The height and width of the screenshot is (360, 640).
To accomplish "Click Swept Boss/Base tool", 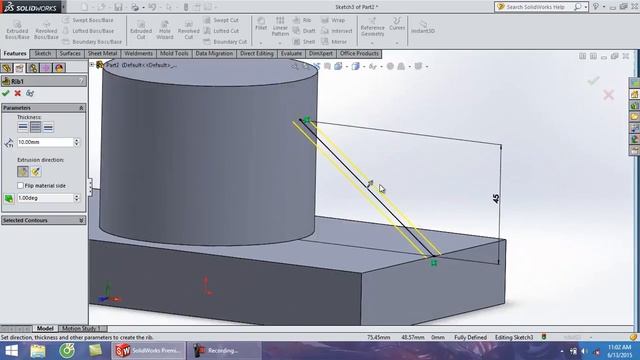I will (x=88, y=20).
